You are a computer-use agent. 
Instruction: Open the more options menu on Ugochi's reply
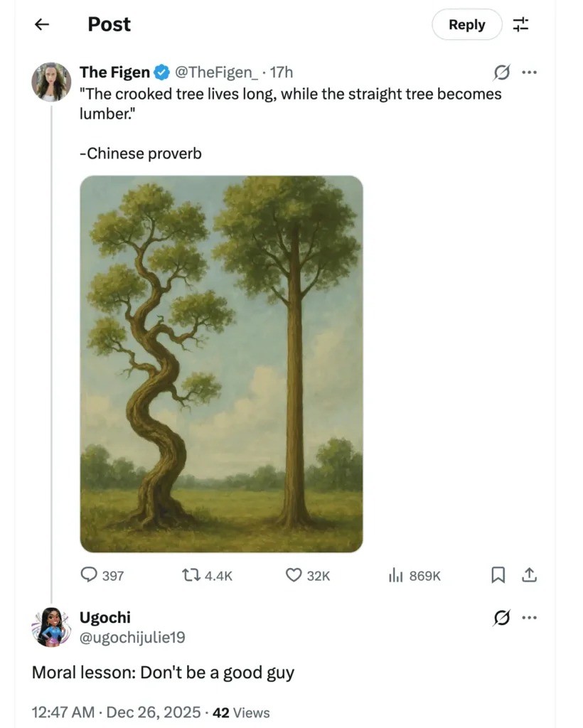[x=530, y=618]
